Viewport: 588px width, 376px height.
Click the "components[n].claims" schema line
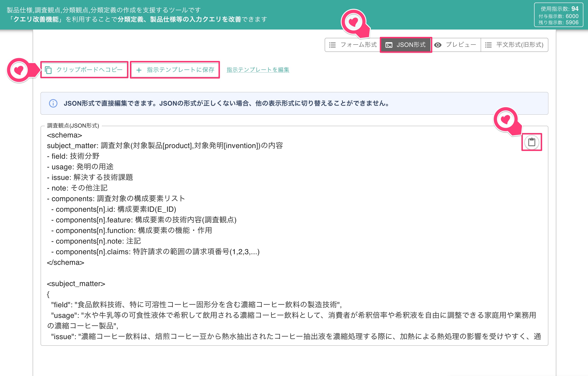[x=155, y=252]
